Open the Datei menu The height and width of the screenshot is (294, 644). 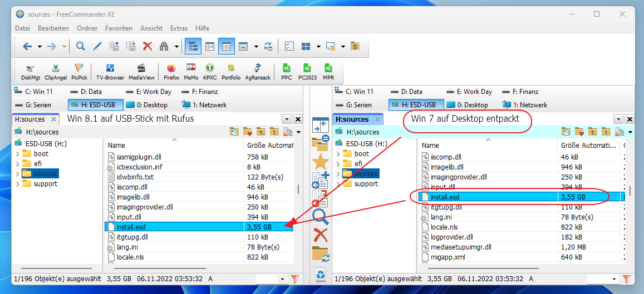23,28
